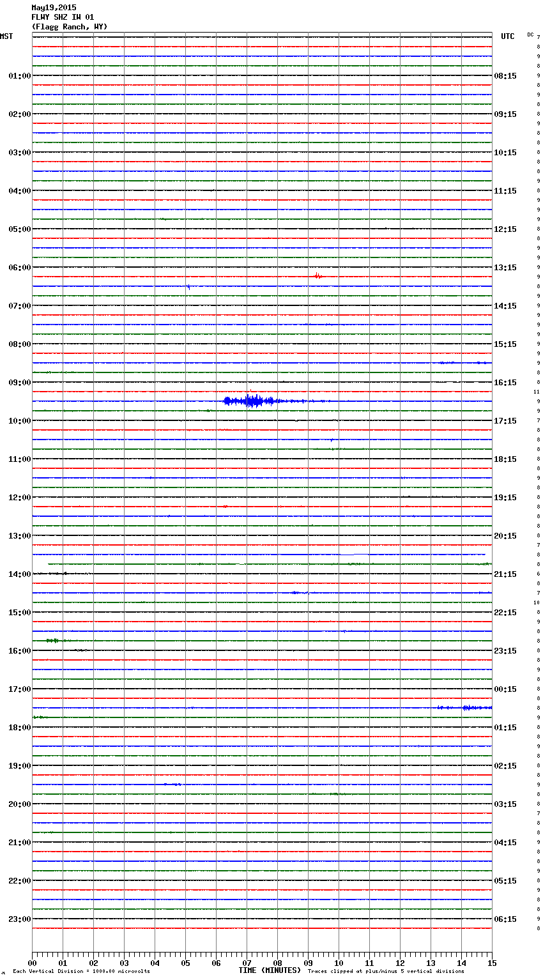Select the 12:00 MST time label

20,498
